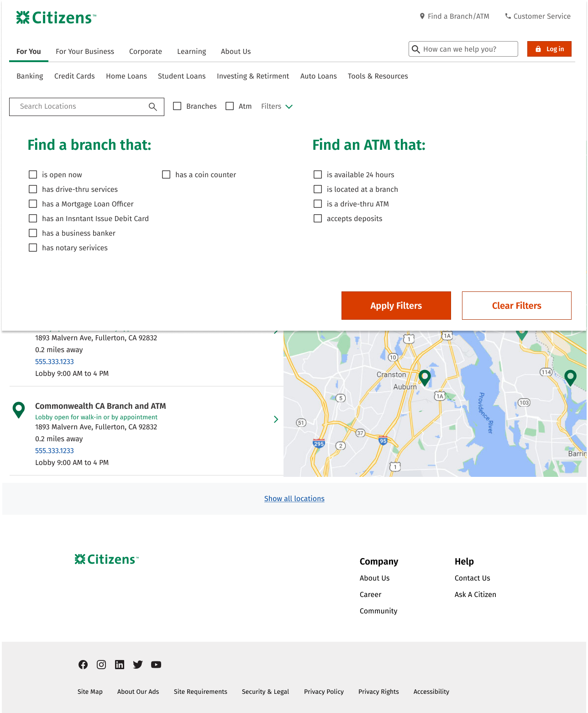Collapse the Filters dropdown chevron
This screenshot has width=588, height=713.
(289, 106)
